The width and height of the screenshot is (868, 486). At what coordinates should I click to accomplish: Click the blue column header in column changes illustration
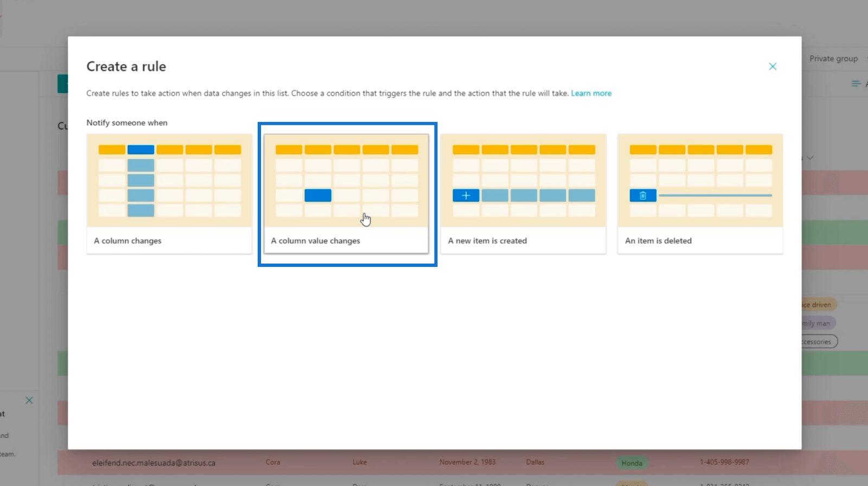point(141,150)
